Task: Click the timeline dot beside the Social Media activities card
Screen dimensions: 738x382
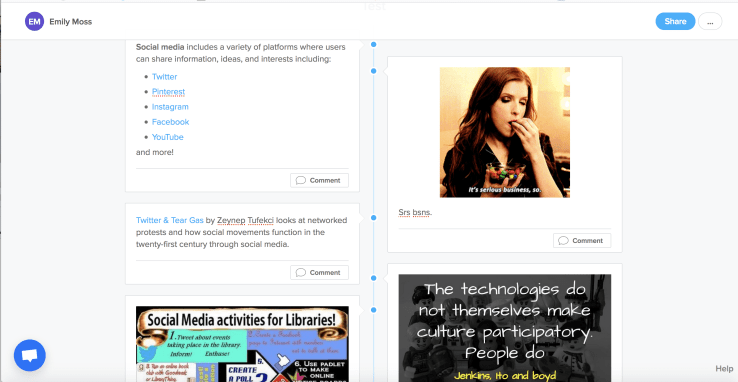Action: click(374, 310)
